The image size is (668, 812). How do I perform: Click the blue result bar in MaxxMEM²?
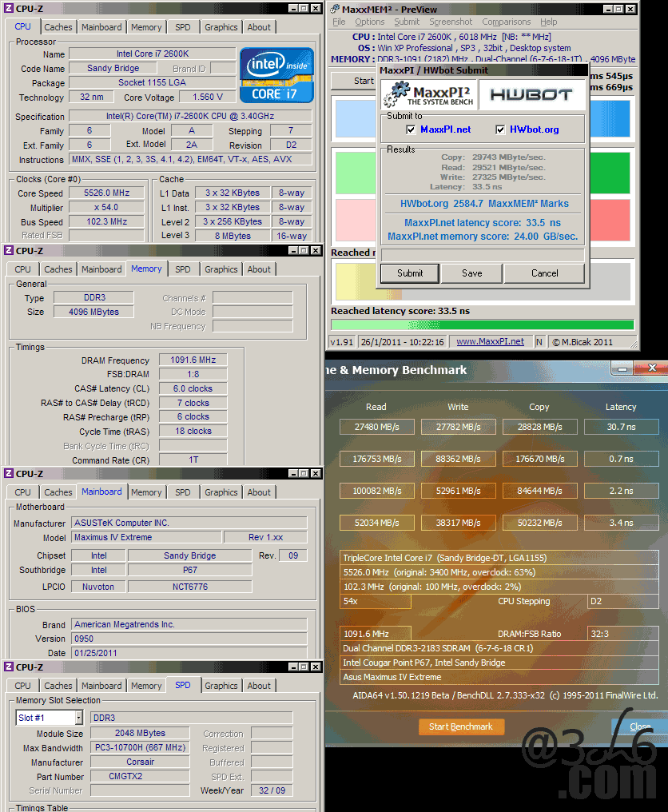tap(610, 118)
